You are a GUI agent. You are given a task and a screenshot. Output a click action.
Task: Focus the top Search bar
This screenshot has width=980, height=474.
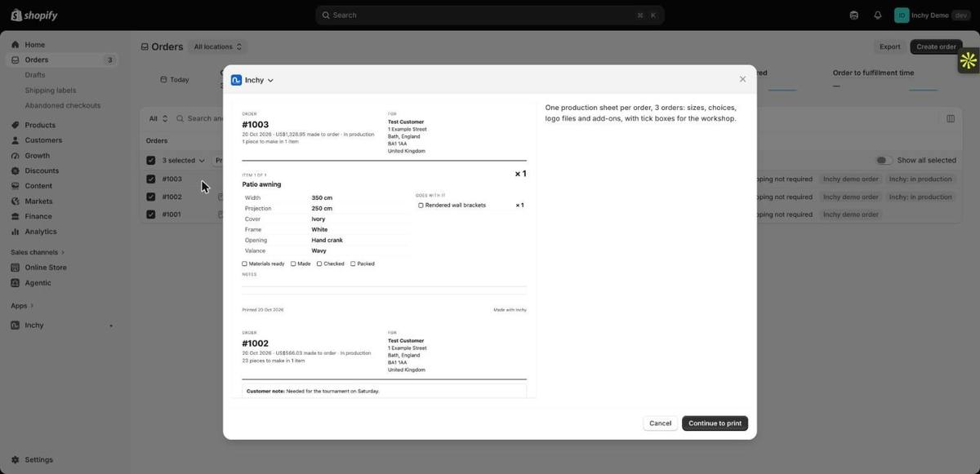pyautogui.click(x=490, y=15)
